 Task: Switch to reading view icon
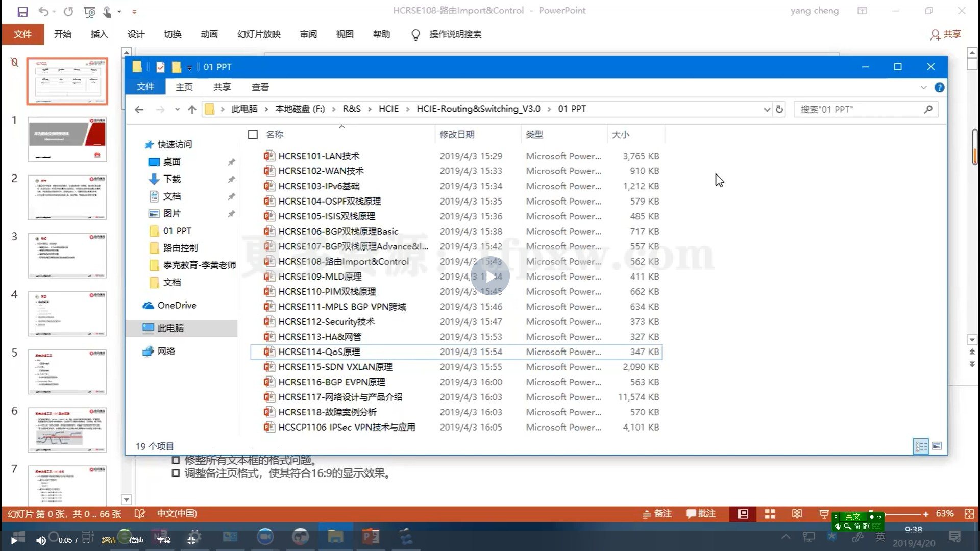[797, 514]
